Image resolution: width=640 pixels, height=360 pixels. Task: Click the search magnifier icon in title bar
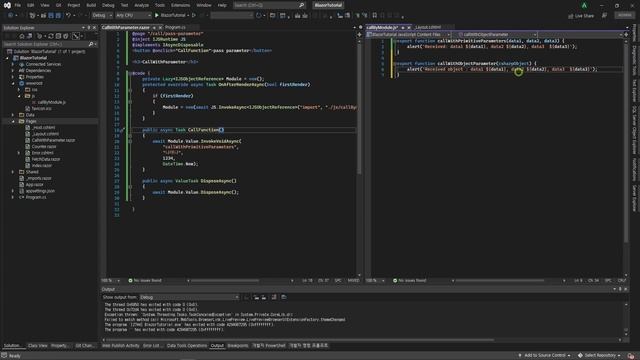point(302,5)
